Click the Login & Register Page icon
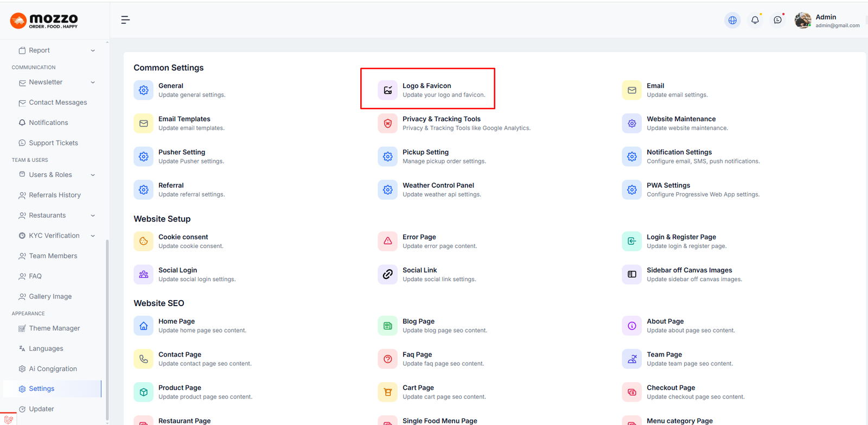Screen dimensions: 868x425 (x=632, y=241)
